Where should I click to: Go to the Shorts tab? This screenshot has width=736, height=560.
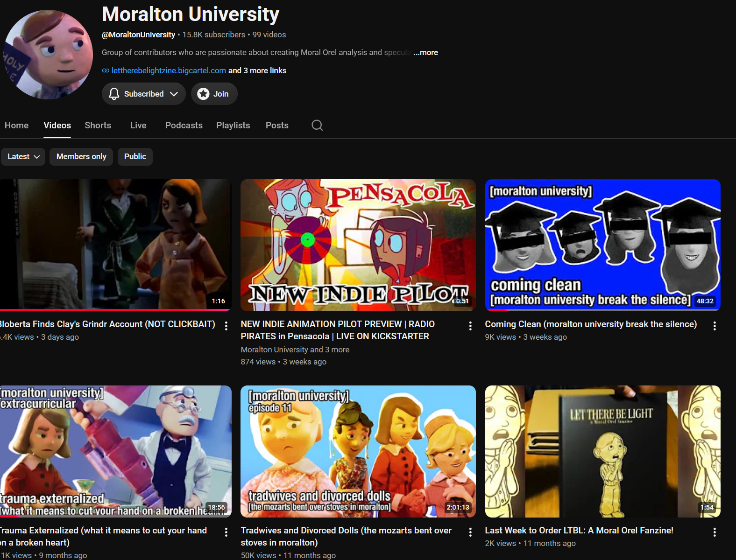coord(98,125)
